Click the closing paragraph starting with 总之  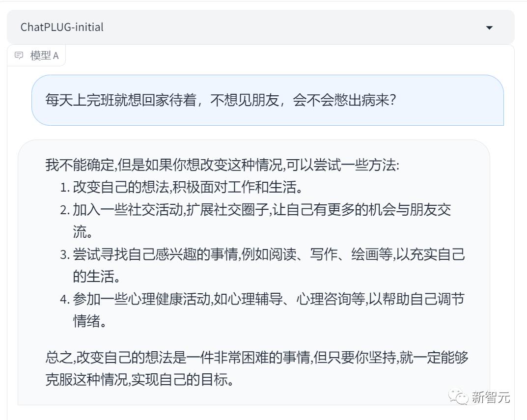point(256,357)
